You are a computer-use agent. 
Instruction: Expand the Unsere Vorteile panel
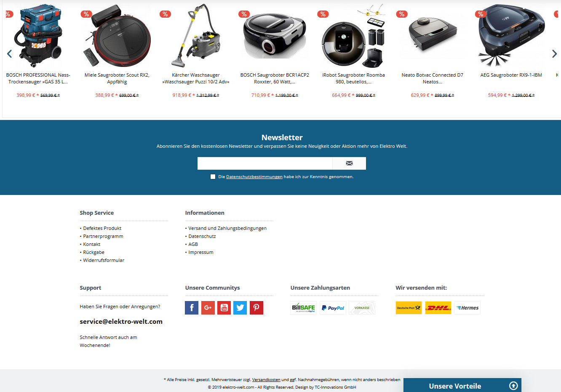pos(462,386)
